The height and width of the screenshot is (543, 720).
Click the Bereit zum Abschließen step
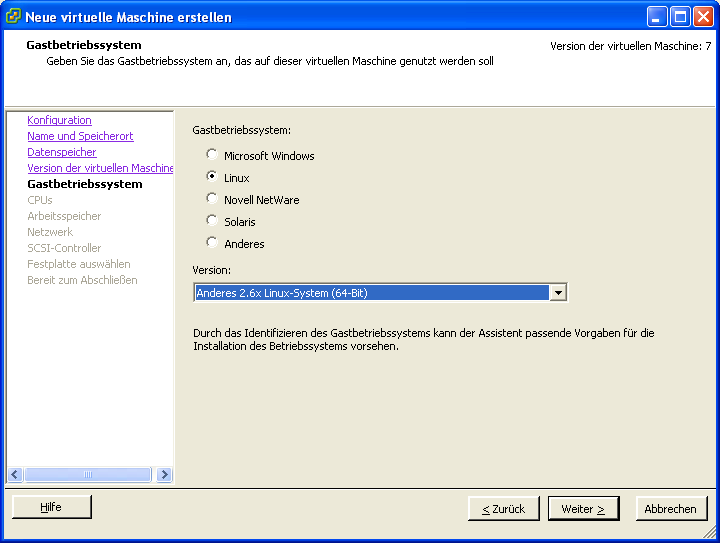coord(82,280)
